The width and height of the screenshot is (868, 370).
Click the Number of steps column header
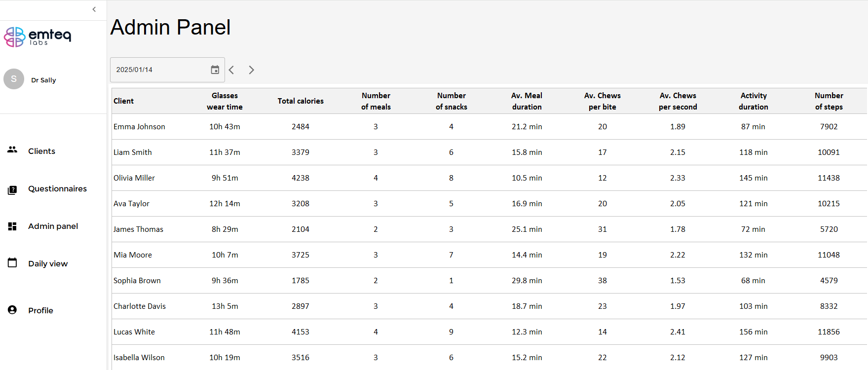click(829, 101)
